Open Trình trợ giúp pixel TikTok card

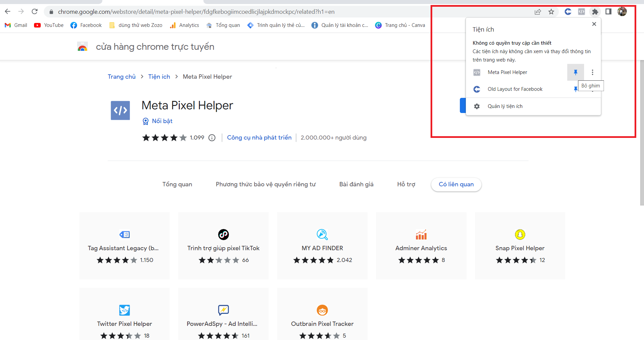tap(224, 246)
